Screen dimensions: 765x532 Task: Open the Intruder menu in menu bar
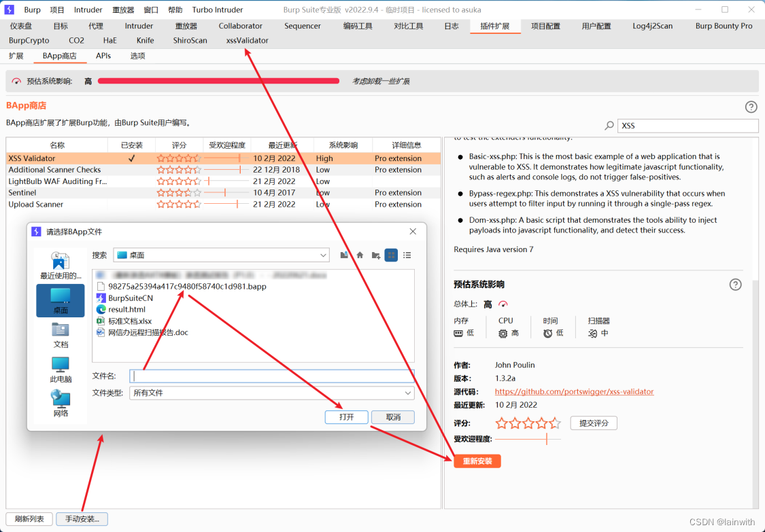point(88,10)
